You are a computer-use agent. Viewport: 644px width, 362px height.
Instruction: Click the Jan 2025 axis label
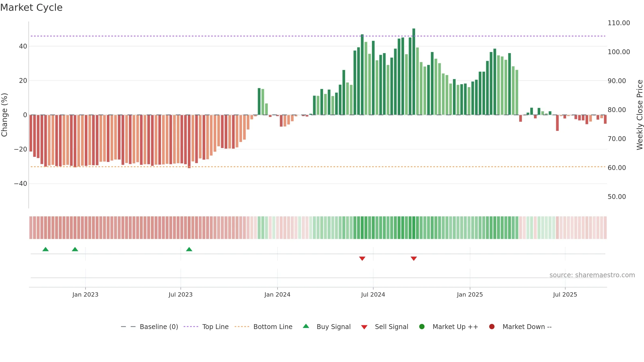click(470, 294)
